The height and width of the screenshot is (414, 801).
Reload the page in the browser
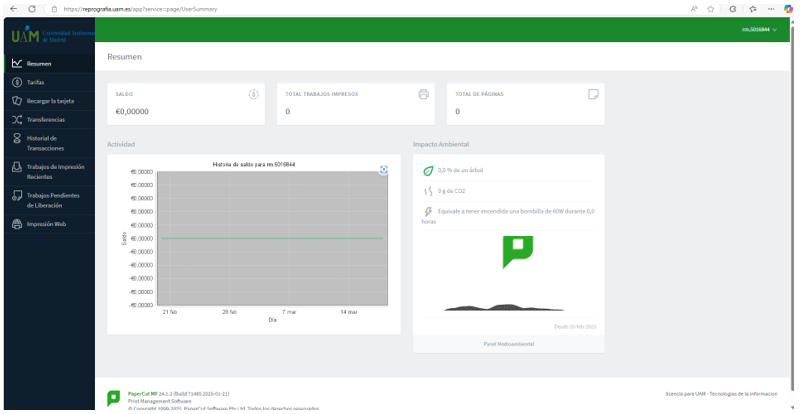pyautogui.click(x=32, y=9)
